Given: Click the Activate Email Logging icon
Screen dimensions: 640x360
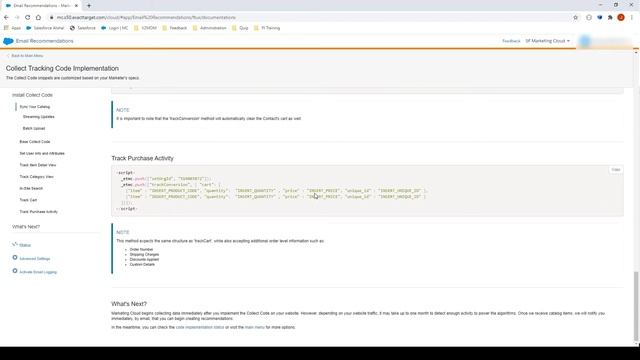Looking at the screenshot, I should [15, 271].
